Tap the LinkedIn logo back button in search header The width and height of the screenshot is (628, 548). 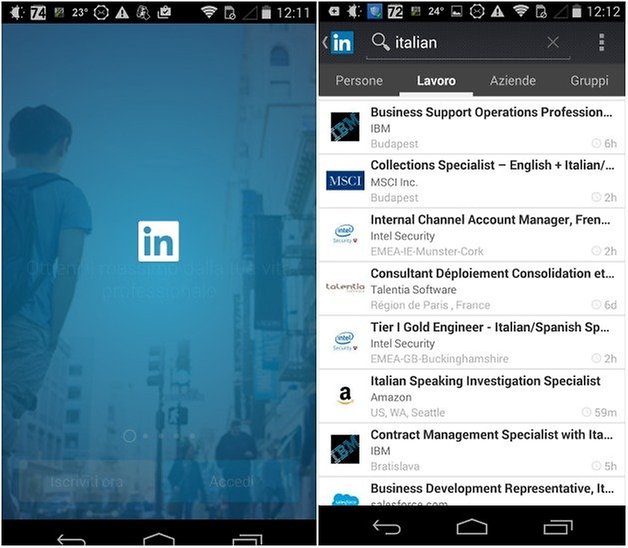(339, 42)
